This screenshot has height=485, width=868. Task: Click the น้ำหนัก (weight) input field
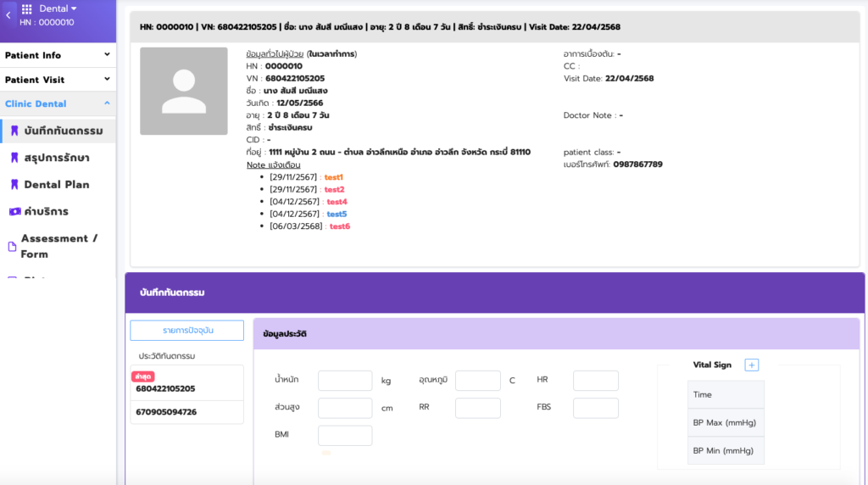pyautogui.click(x=345, y=381)
